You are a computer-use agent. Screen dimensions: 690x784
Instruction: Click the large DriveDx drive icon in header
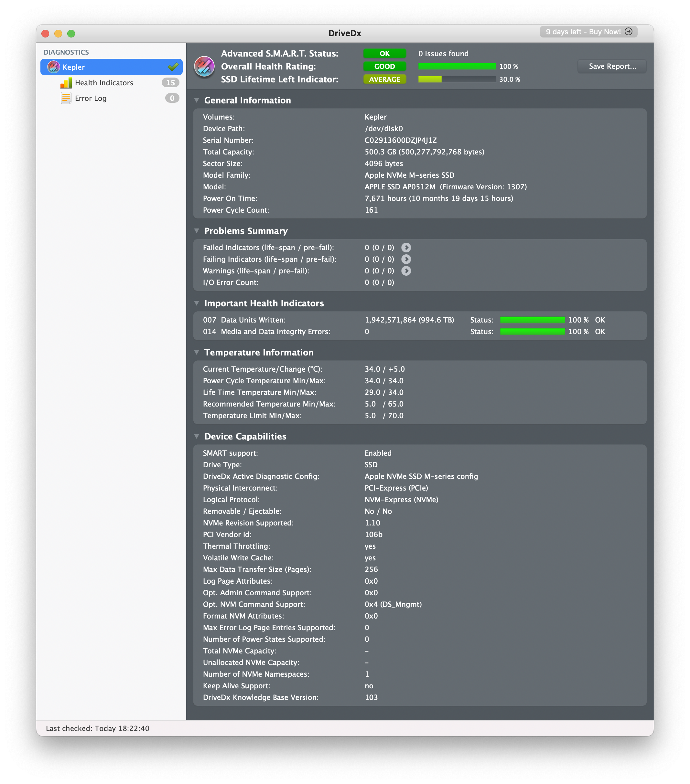(204, 66)
